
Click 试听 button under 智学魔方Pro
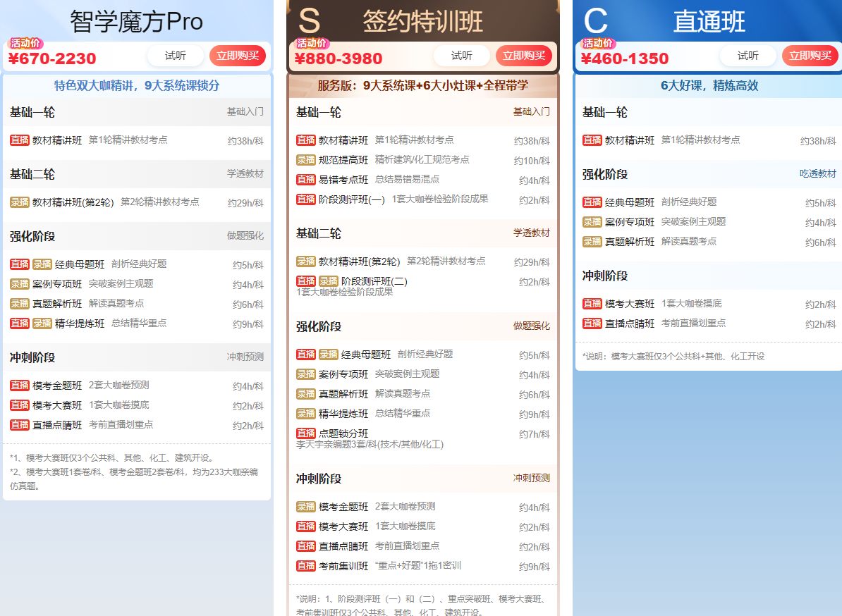click(x=176, y=56)
